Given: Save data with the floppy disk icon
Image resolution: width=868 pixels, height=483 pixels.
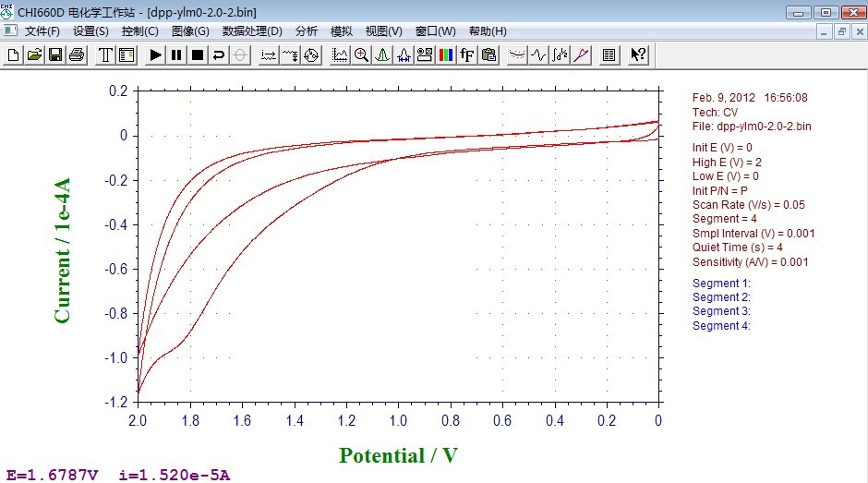Looking at the screenshot, I should click(x=55, y=54).
